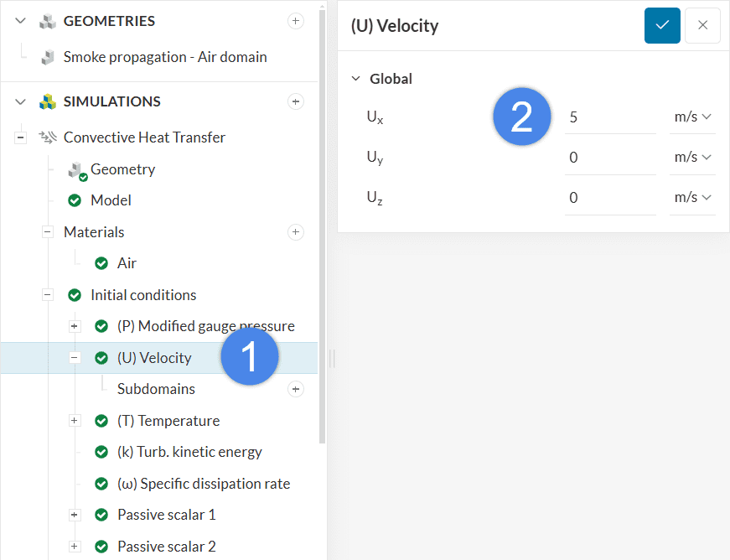This screenshot has width=730, height=560.
Task: Click the Geometry cube icon in the simulation tree
Action: [76, 170]
